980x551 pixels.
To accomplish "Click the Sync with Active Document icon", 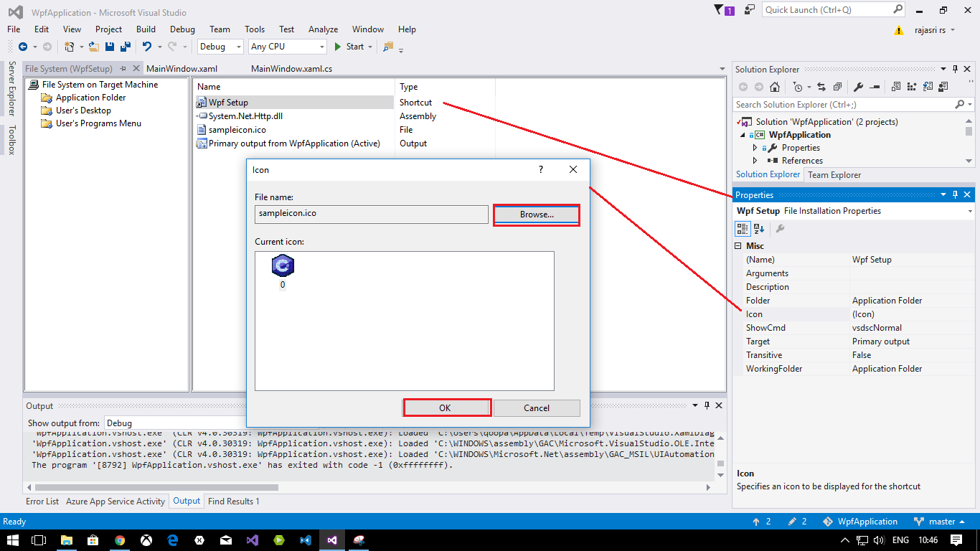I will pos(821,87).
